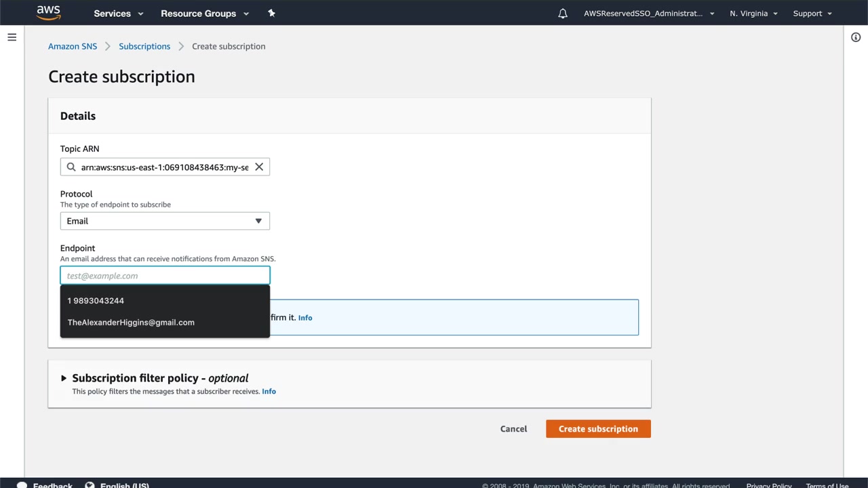The width and height of the screenshot is (868, 488).
Task: Clear the Topic ARN with the X icon
Action: coord(259,167)
